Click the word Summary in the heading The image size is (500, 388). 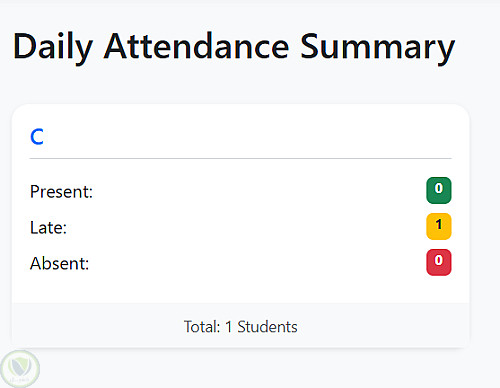(378, 48)
